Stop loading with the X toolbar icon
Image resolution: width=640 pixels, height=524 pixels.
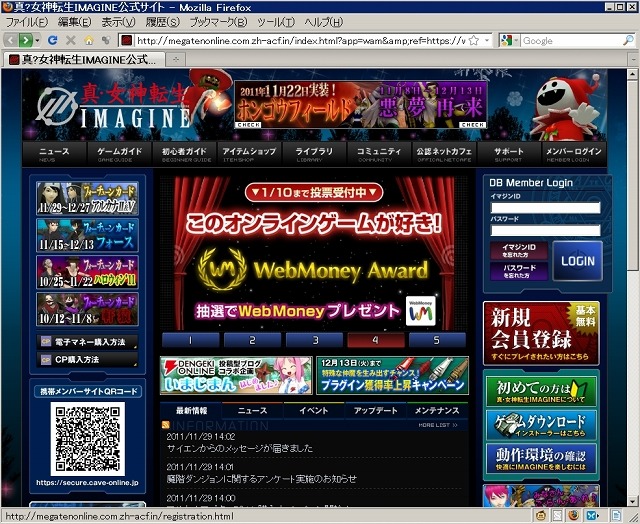[x=71, y=40]
